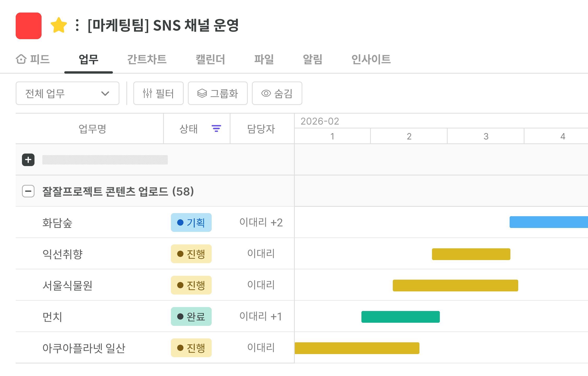This screenshot has width=588, height=376.
Task: Click the purple status filter icon
Action: (216, 128)
